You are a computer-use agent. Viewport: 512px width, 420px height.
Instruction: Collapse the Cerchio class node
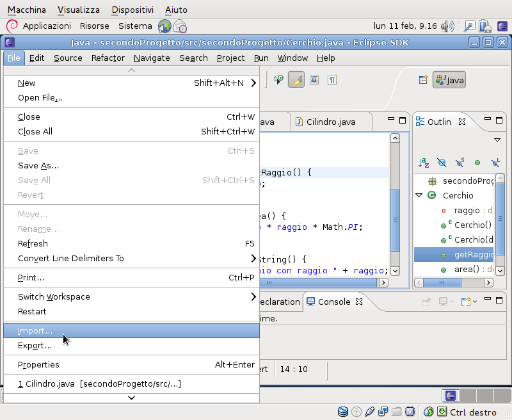click(419, 195)
